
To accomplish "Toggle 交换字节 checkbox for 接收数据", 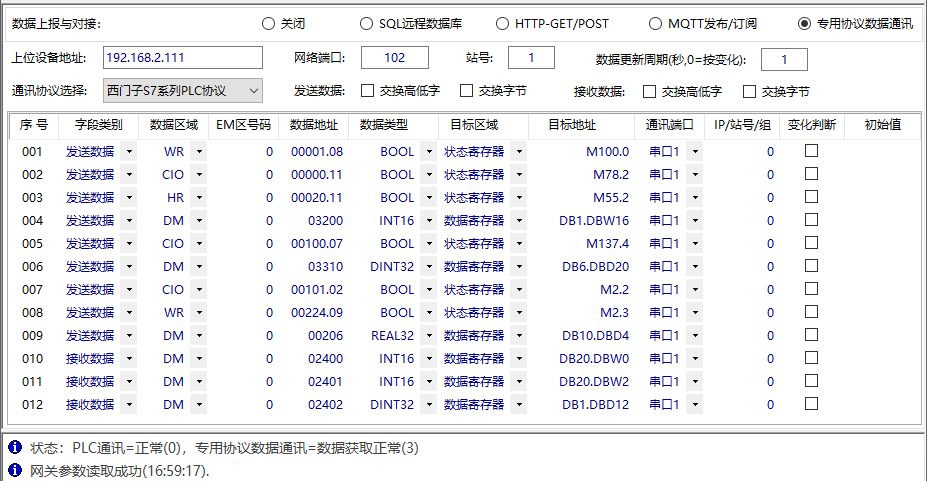I will pos(749,91).
